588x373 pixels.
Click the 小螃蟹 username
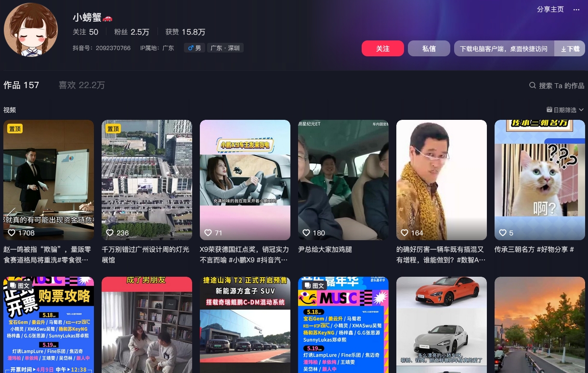point(87,18)
